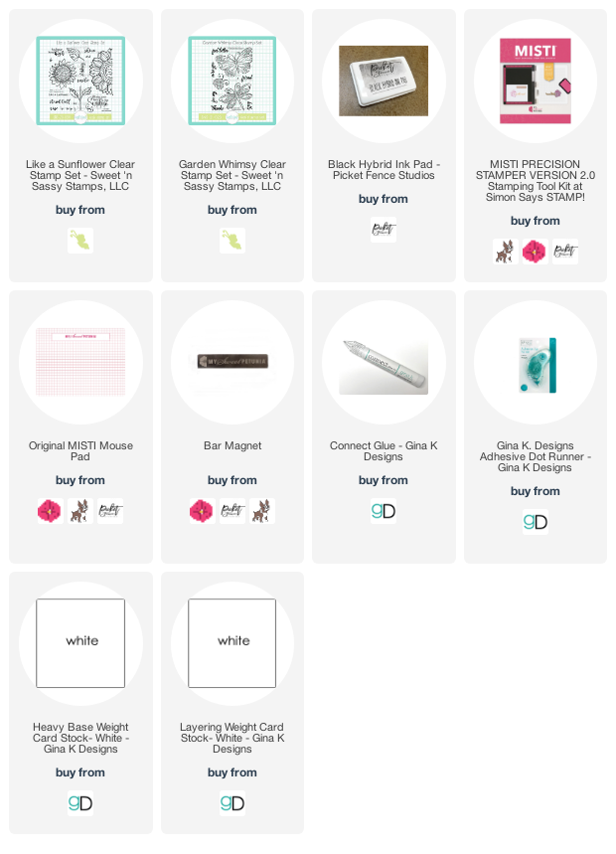Click the Sweet 'n Sassy store icon under Like a Sunflower

pos(80,241)
